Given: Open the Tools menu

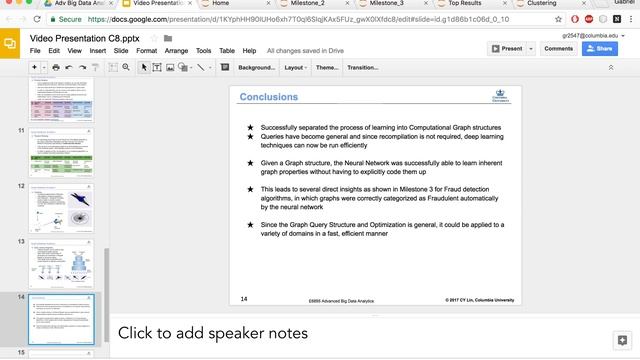Looking at the screenshot, I should point(203,51).
